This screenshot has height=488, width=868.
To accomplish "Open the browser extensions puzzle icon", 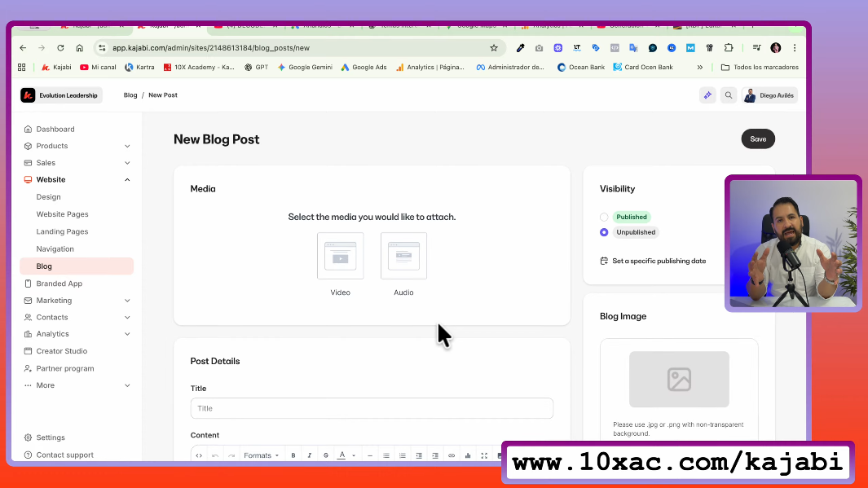I will coord(729,48).
